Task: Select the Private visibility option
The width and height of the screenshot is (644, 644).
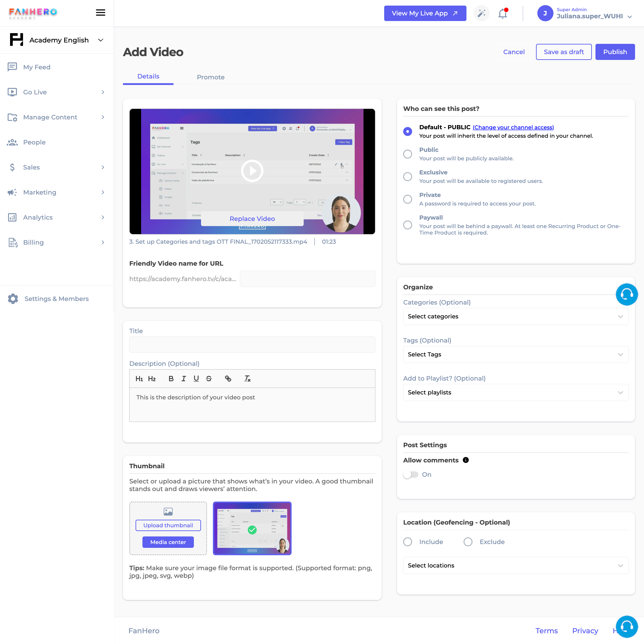Action: pos(407,199)
